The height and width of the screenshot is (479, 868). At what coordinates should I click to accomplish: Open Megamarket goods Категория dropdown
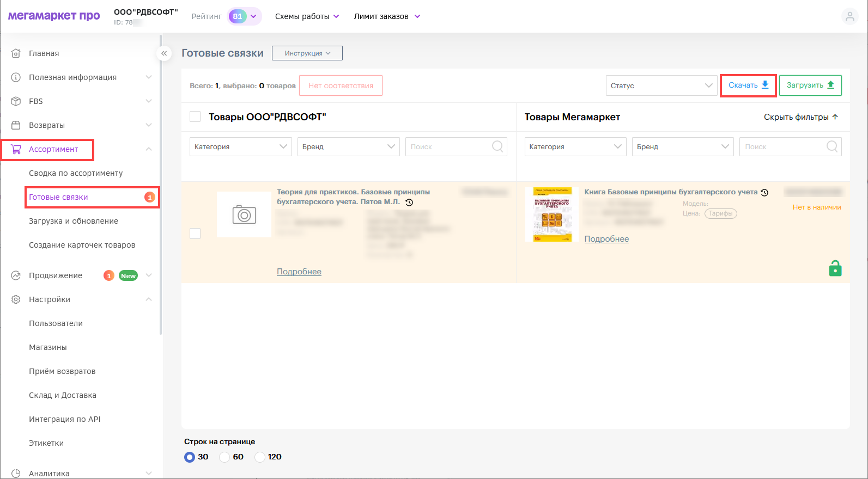click(x=575, y=146)
